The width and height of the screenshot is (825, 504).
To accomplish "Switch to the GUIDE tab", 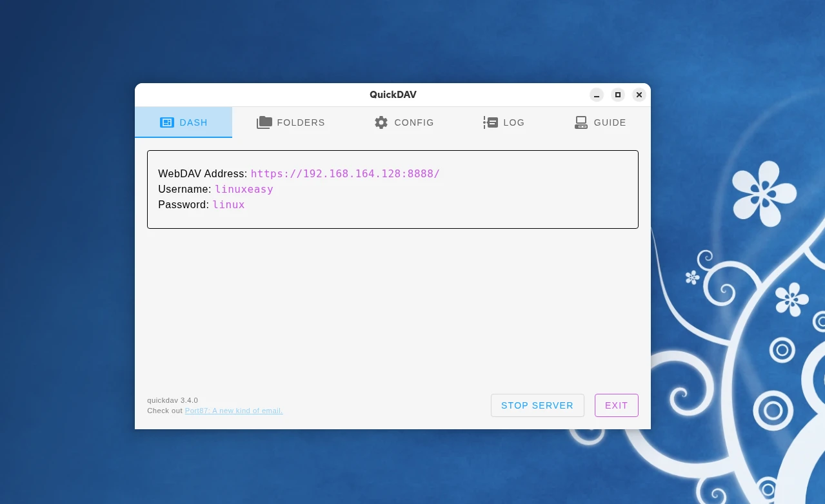I will tap(600, 122).
